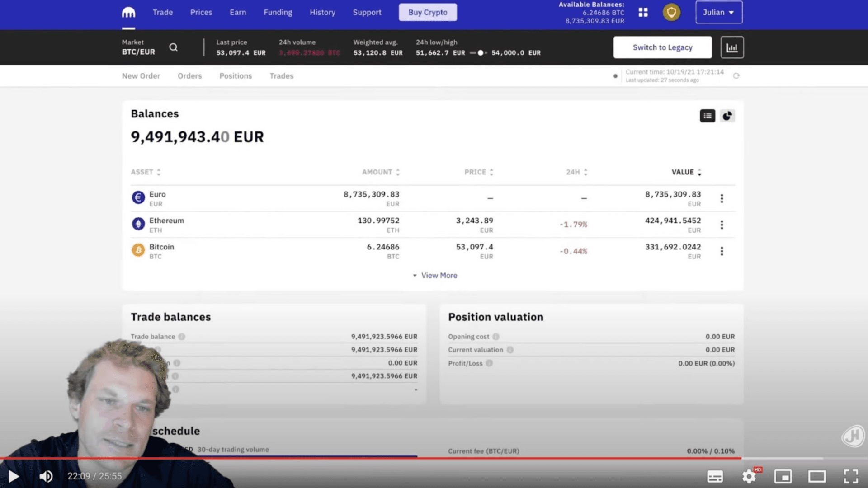This screenshot has height=488, width=868.
Task: Open the apps grid icon
Action: [643, 13]
